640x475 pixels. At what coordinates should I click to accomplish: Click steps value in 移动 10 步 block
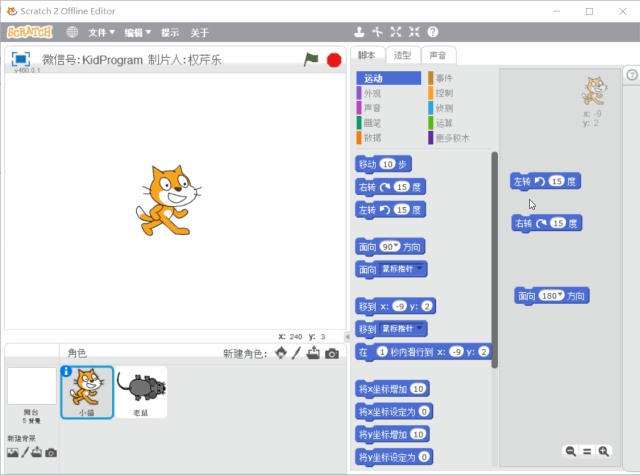click(x=387, y=164)
